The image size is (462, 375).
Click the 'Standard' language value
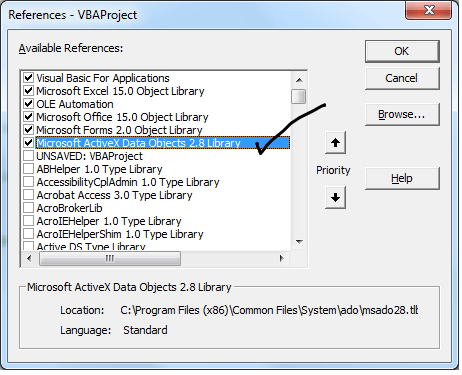click(x=145, y=330)
